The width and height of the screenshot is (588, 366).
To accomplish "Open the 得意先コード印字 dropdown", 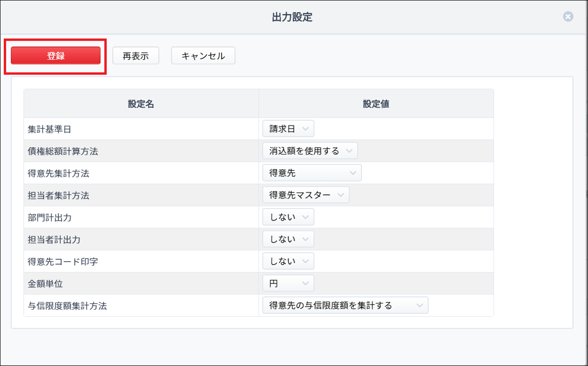I will coord(288,261).
